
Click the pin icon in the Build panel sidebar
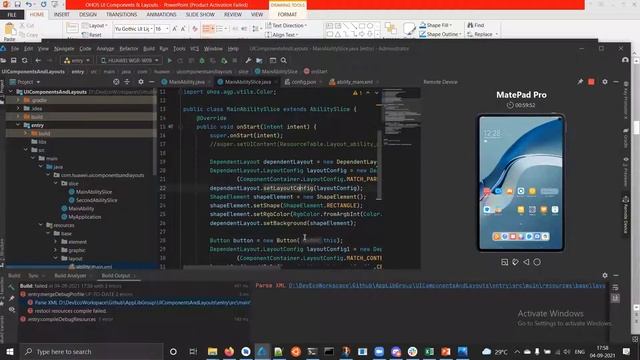(11, 298)
